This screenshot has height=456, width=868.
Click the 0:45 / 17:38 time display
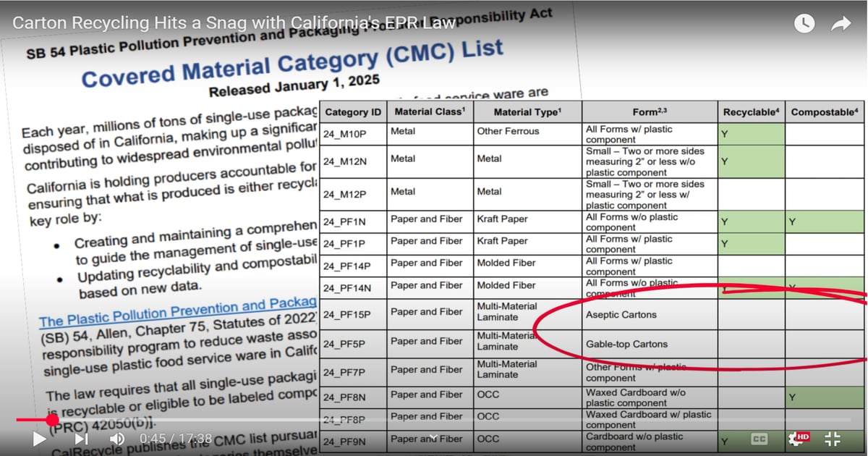click(x=176, y=439)
